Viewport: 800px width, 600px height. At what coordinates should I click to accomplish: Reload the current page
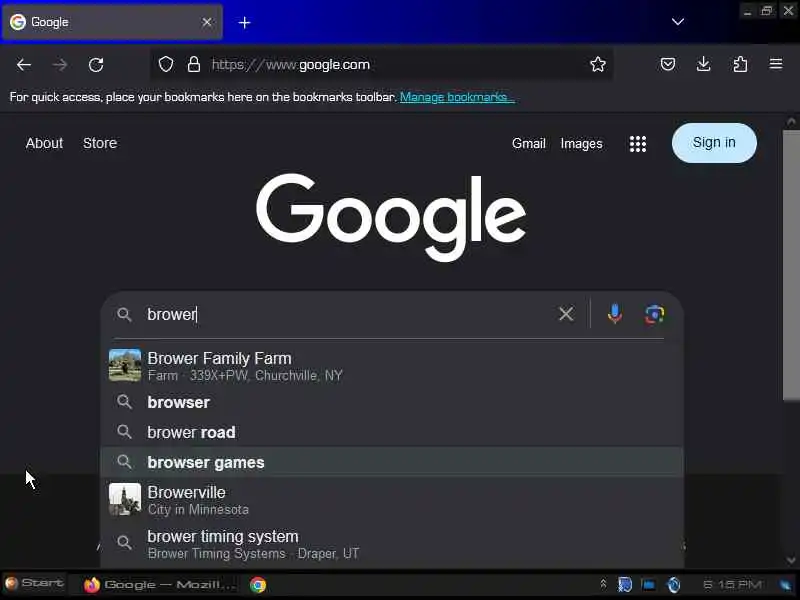tap(96, 65)
